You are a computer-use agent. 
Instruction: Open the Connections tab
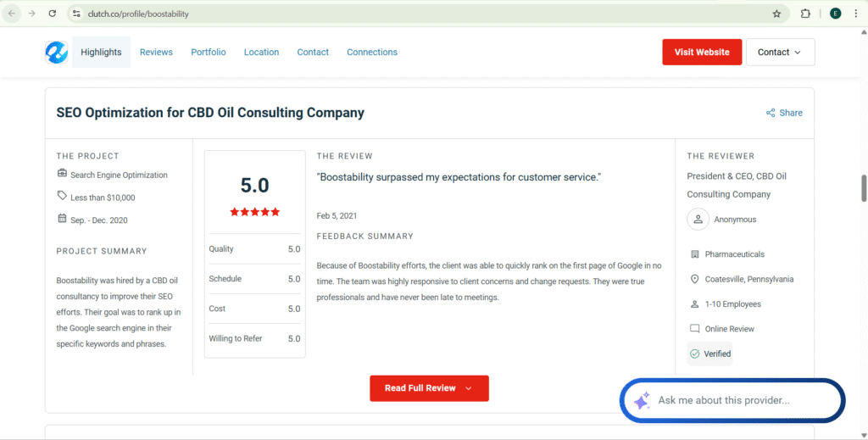[x=372, y=52]
